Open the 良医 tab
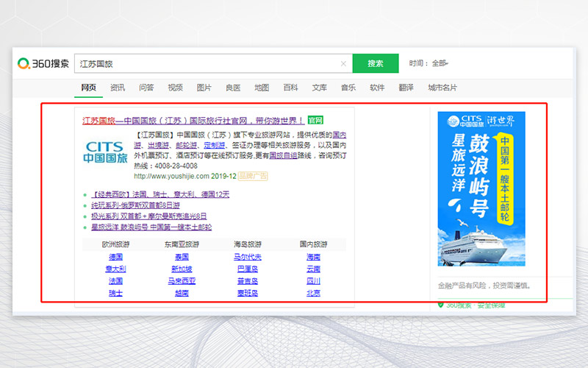Screen dimensions: 588x368 pyautogui.click(x=233, y=88)
